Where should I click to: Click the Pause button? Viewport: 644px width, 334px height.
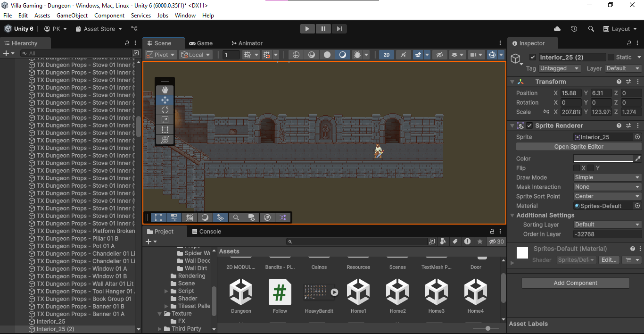pyautogui.click(x=323, y=29)
